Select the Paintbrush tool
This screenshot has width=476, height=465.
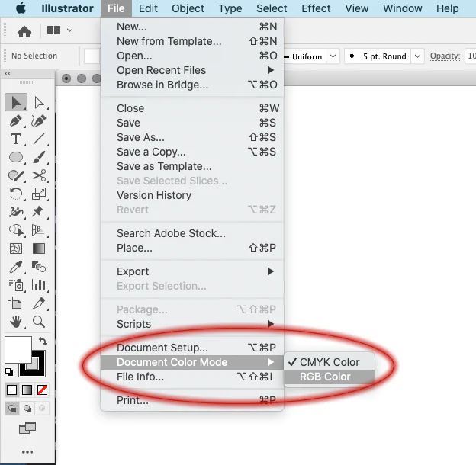click(39, 157)
